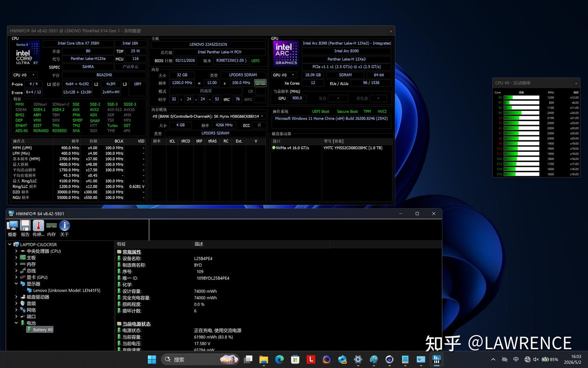Open the red Lenovo L taskbar app
This screenshot has height=368, width=588.
click(x=311, y=359)
